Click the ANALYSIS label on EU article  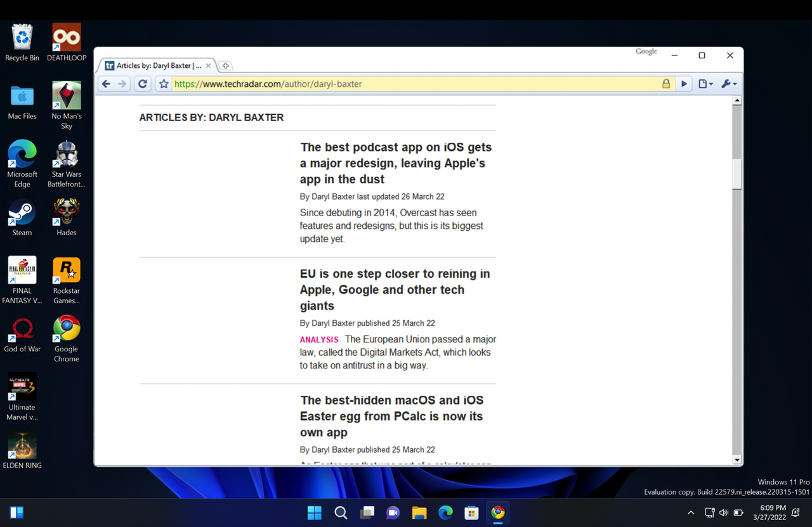pos(319,340)
